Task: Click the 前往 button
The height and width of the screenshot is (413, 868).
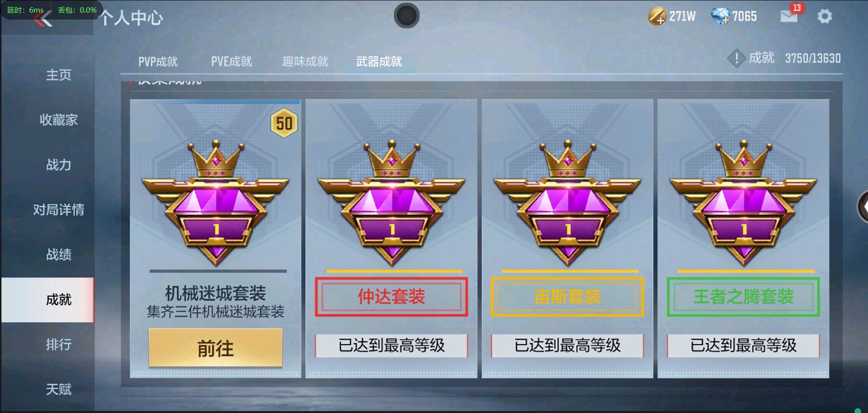Action: (x=215, y=347)
